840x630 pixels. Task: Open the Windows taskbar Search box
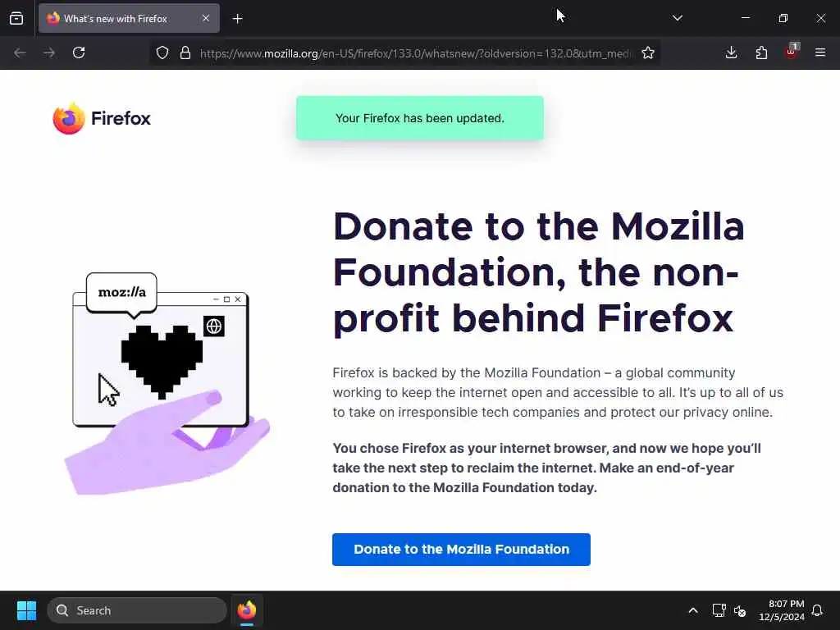coord(137,610)
